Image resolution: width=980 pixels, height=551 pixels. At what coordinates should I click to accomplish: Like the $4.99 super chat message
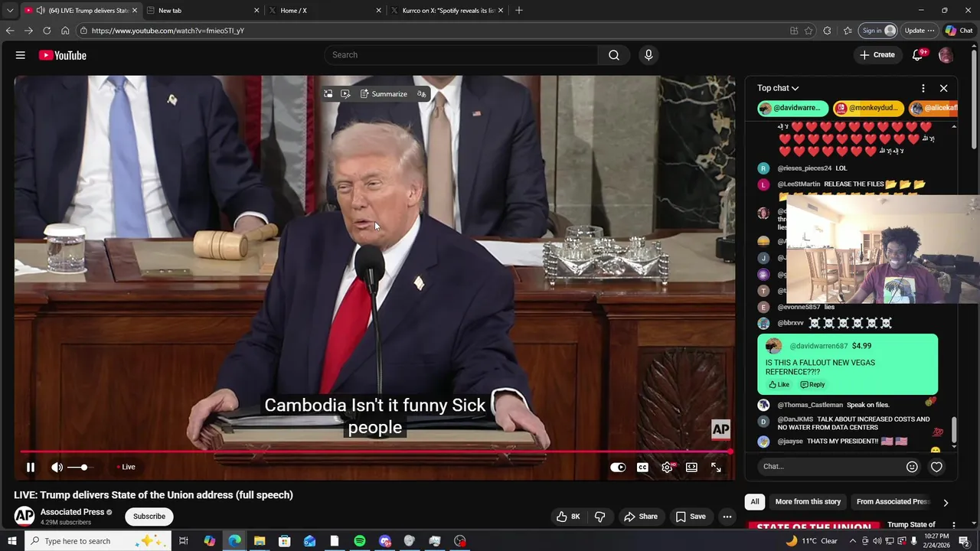point(779,384)
